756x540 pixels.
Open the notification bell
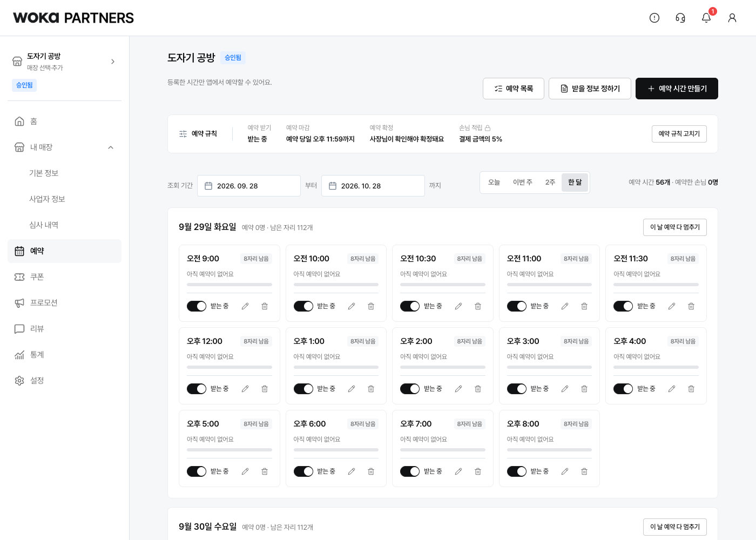tap(706, 18)
